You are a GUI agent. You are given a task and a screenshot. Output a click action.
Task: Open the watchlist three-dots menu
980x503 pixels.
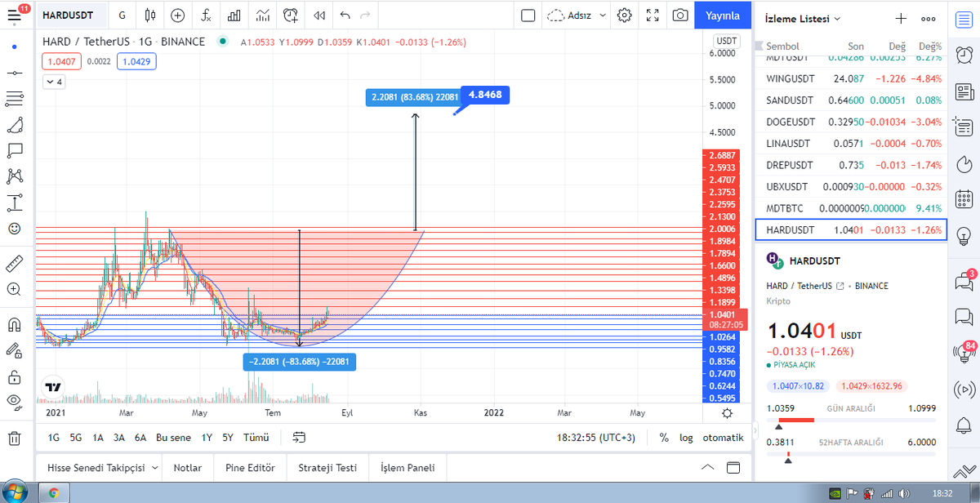click(928, 18)
